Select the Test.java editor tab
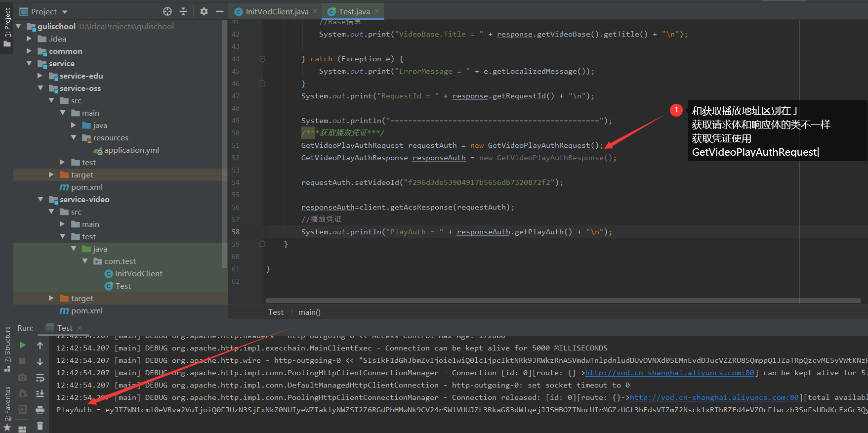The image size is (868, 433). [354, 11]
